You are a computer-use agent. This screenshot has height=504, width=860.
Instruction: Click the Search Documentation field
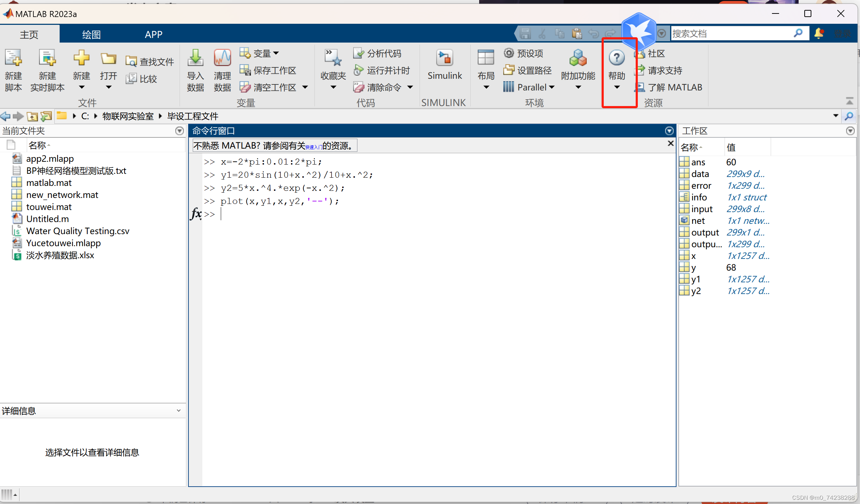(x=731, y=34)
